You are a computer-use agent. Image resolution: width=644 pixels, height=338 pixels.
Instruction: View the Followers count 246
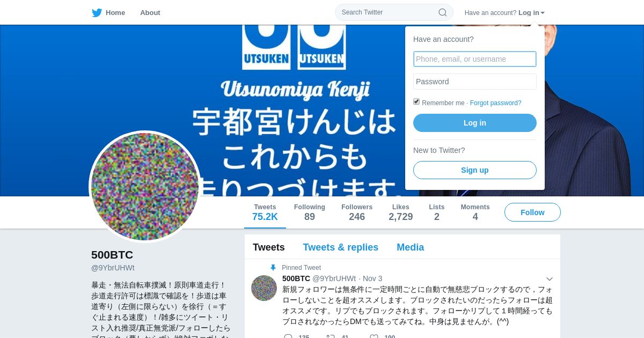click(x=357, y=212)
